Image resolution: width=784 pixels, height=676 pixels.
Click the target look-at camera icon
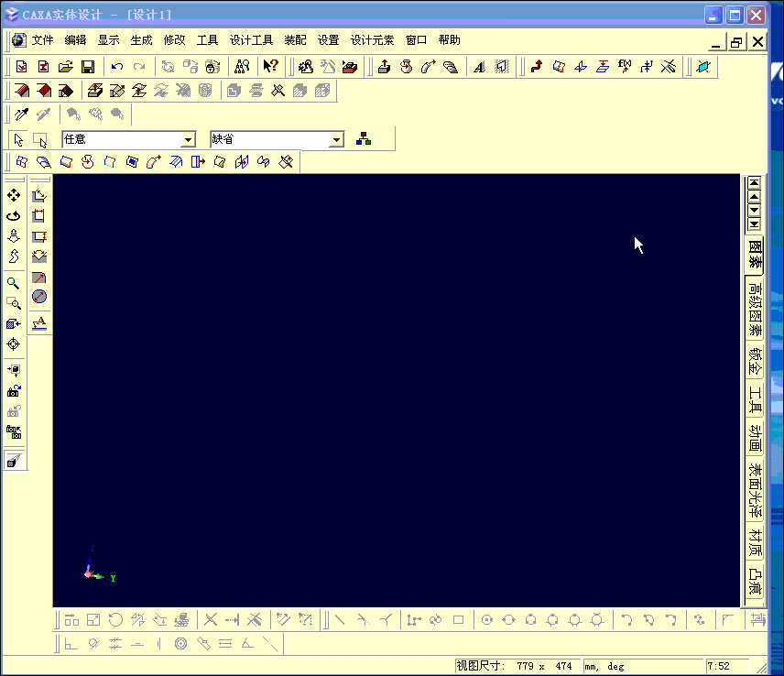[x=14, y=344]
